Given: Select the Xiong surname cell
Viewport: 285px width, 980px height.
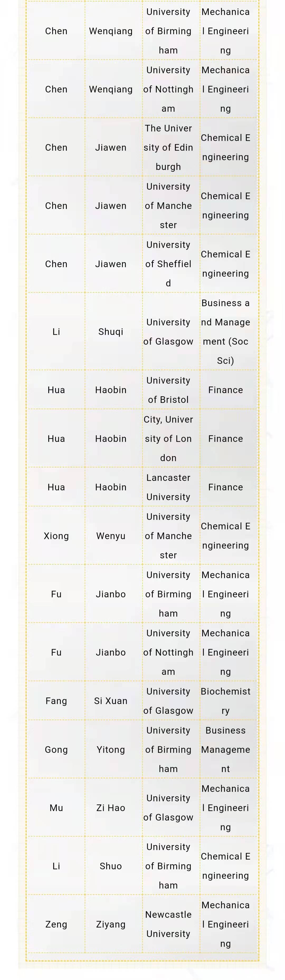Looking at the screenshot, I should point(56,536).
